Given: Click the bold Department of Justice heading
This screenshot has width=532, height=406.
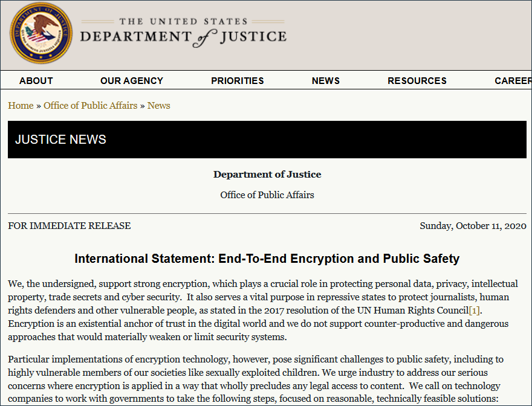Looking at the screenshot, I should click(267, 175).
